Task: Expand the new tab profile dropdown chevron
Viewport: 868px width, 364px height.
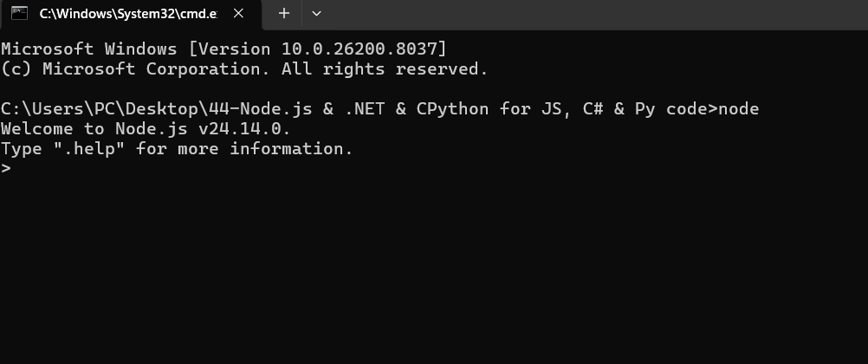Action: [x=316, y=14]
